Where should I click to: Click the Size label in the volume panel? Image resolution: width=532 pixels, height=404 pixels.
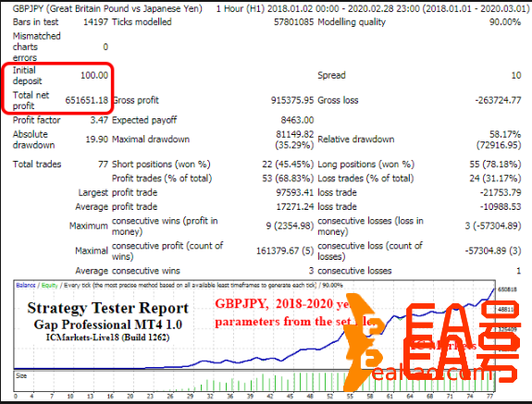21,376
